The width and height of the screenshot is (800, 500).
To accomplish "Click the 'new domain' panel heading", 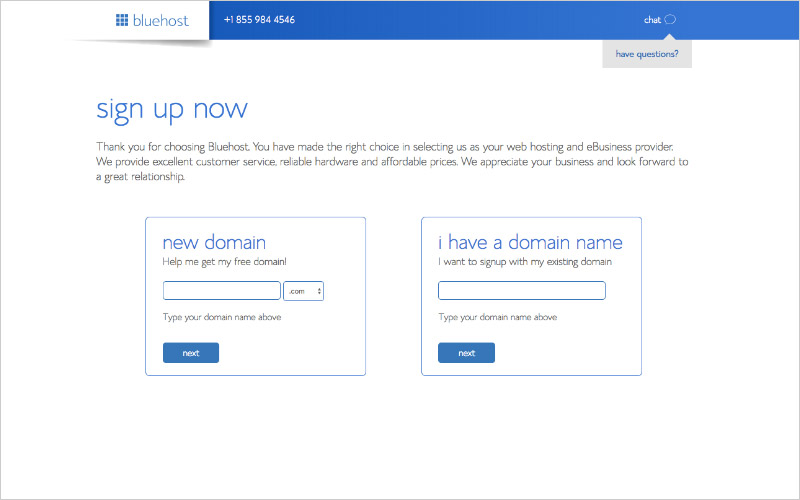I will tap(214, 242).
